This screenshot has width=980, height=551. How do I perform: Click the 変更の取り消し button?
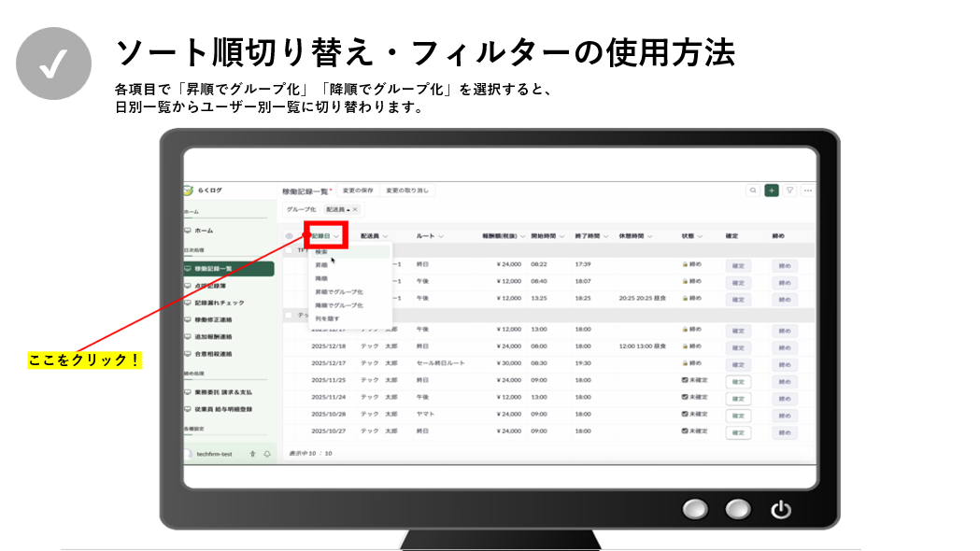click(407, 191)
